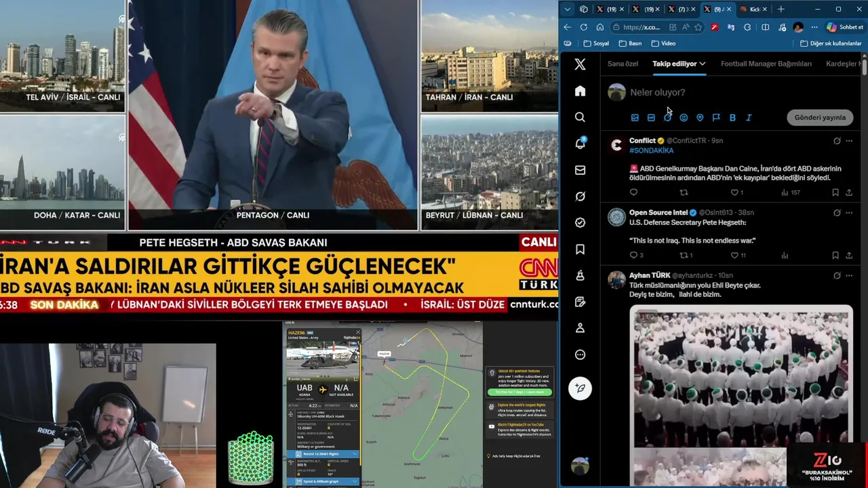Open Verified badge page in X sidebar
868x488 pixels.
pyautogui.click(x=580, y=223)
